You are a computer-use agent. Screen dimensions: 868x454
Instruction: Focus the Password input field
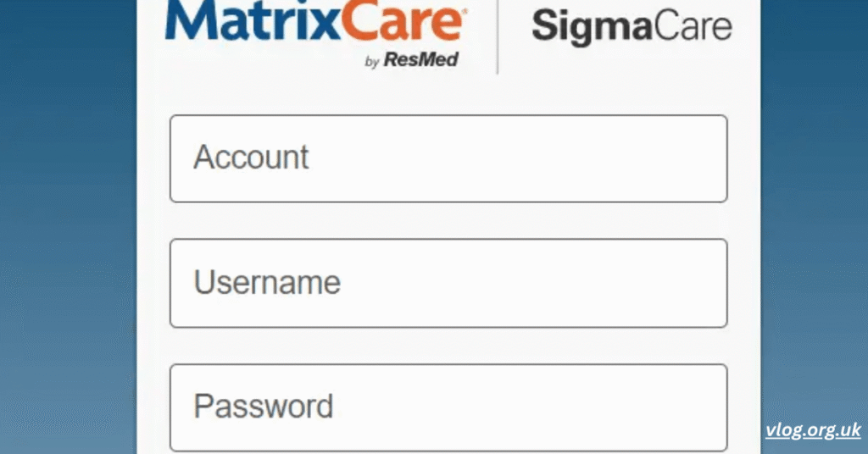(x=448, y=407)
